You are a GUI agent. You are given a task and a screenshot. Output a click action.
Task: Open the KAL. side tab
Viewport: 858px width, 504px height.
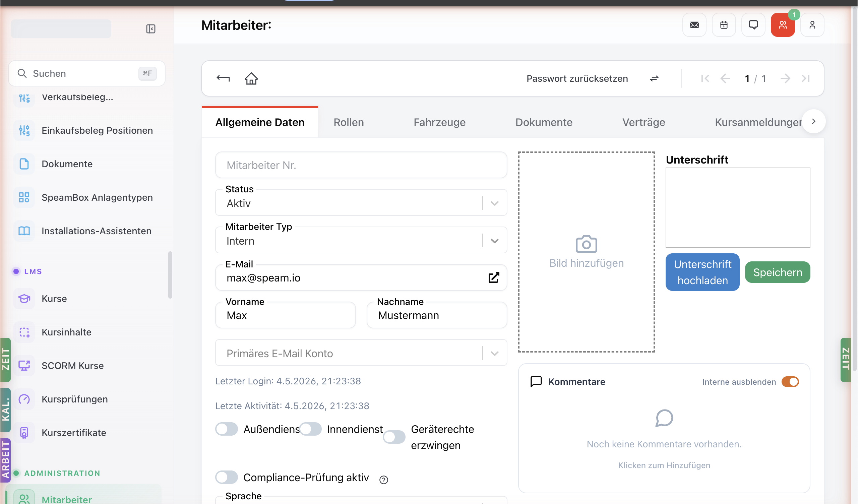[5, 410]
